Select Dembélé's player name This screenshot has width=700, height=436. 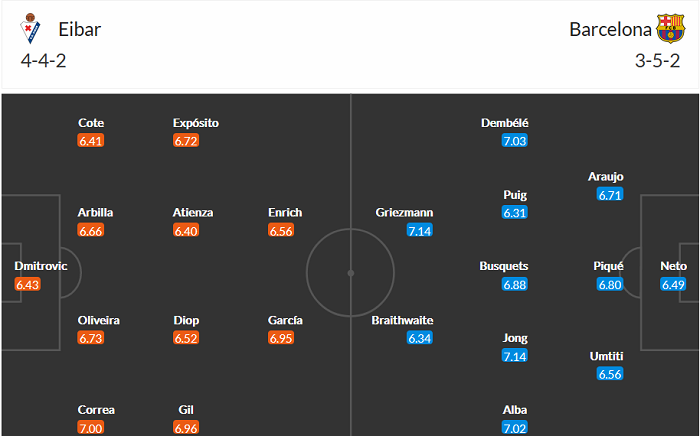click(x=504, y=123)
